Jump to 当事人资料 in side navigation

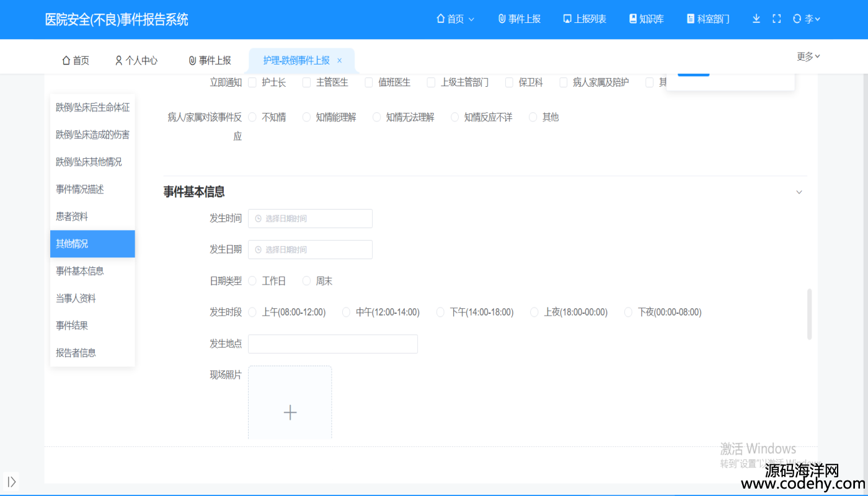[x=76, y=298]
